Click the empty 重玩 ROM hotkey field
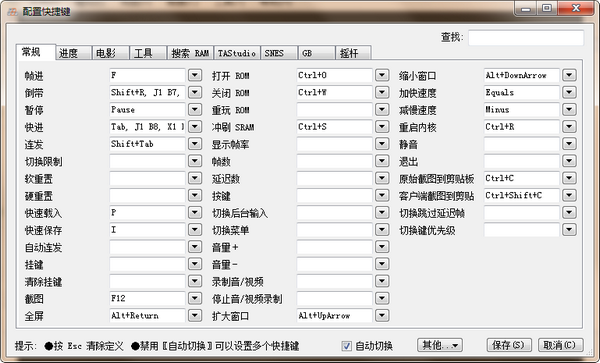The height and width of the screenshot is (363, 600). coord(334,109)
